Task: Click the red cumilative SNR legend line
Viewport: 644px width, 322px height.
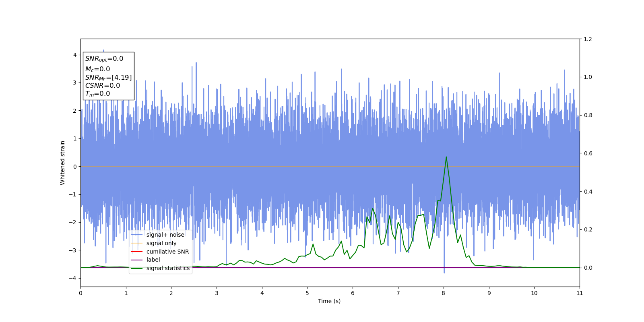Action: pos(137,252)
